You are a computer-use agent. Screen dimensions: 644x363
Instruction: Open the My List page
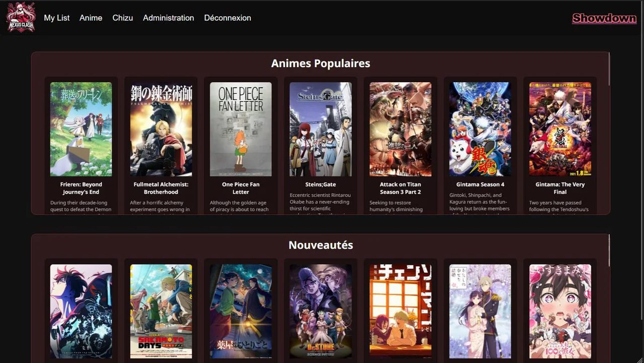point(56,18)
